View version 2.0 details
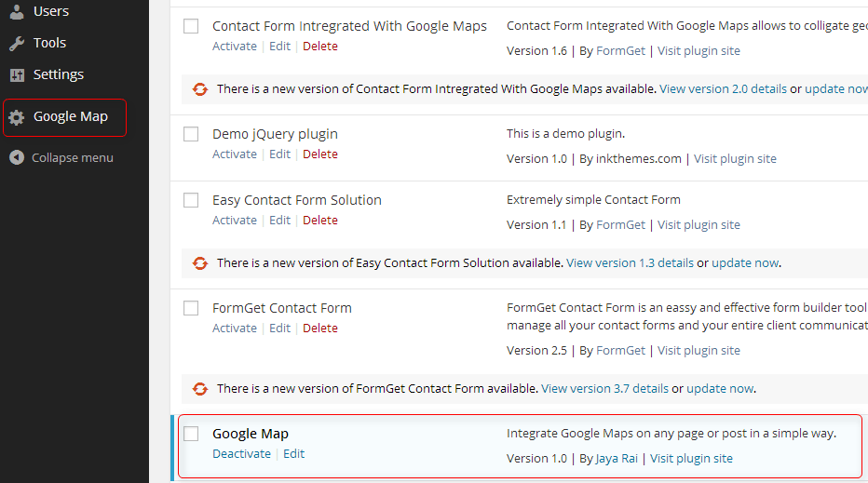The width and height of the screenshot is (868, 483). coord(723,89)
